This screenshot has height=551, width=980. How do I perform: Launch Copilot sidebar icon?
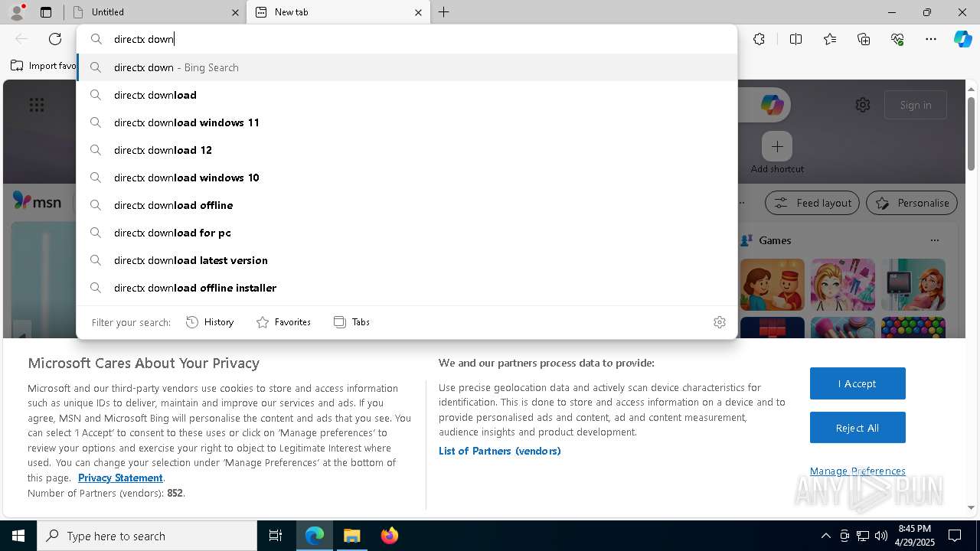[962, 39]
